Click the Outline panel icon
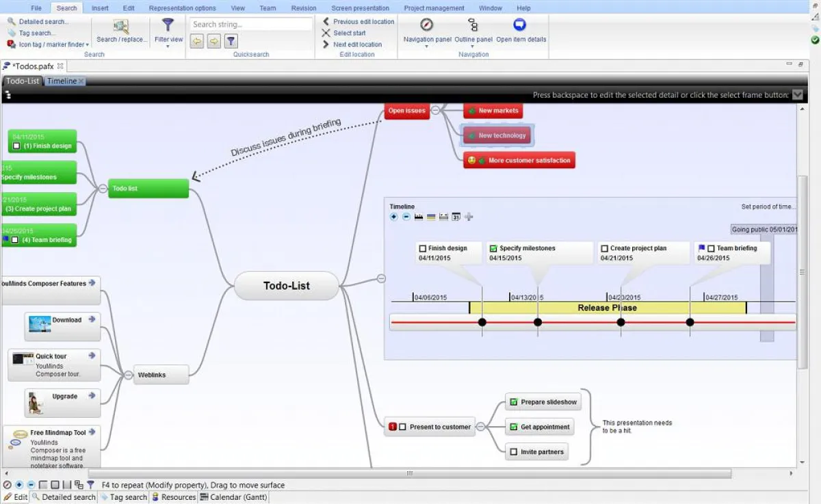Viewport: 821px width, 504px height. pos(473,25)
